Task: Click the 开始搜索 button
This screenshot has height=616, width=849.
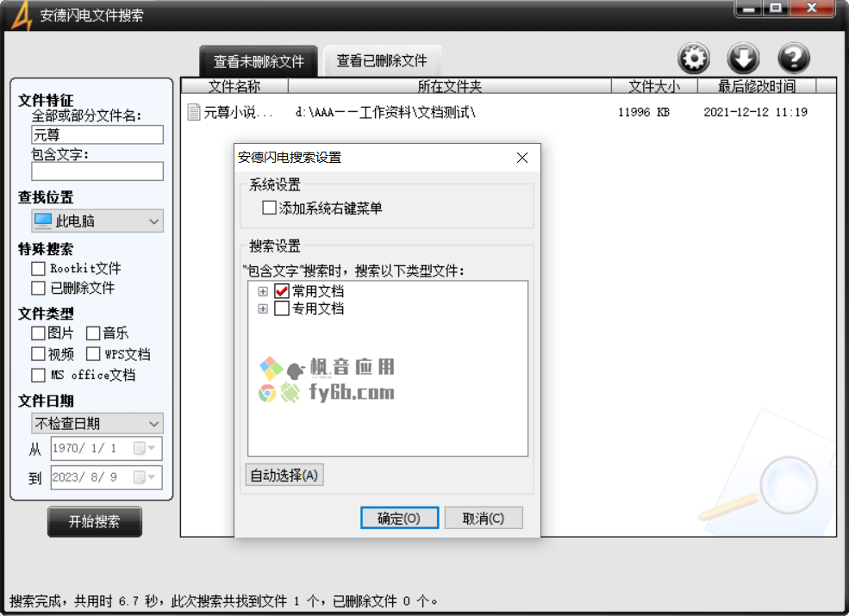Action: [95, 522]
